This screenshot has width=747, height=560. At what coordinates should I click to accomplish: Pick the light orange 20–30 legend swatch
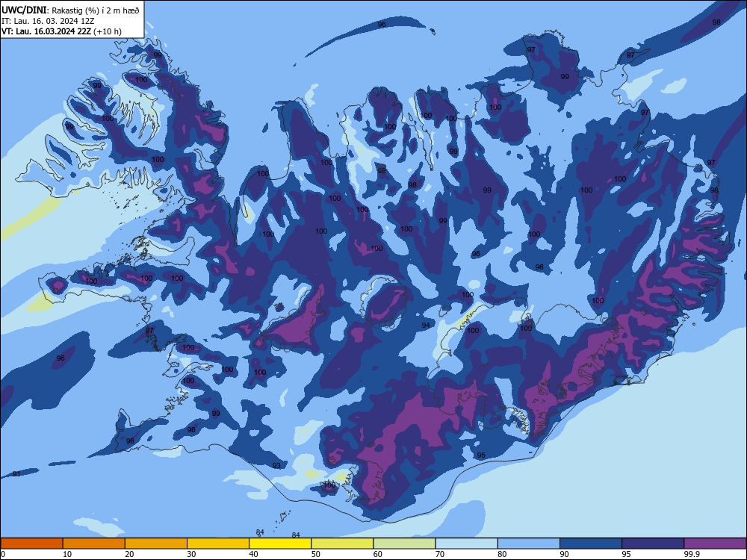(156, 544)
